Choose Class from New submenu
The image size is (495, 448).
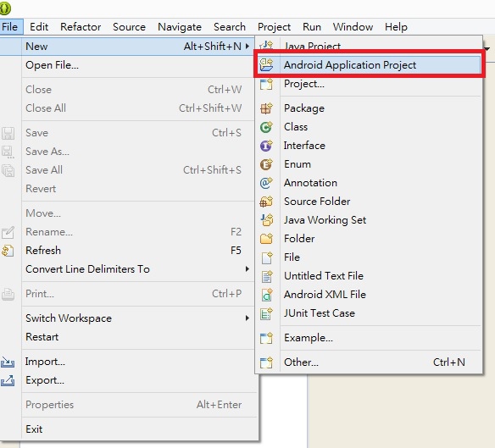369,127
